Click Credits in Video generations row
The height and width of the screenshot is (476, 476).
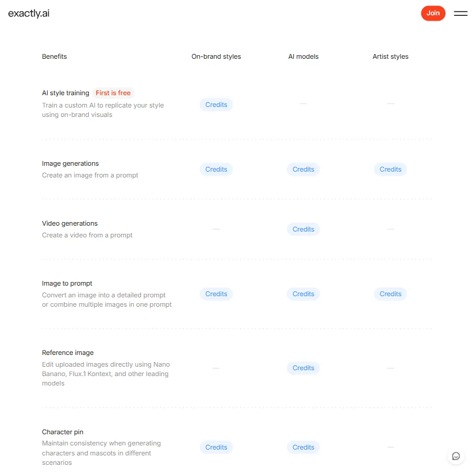click(303, 229)
